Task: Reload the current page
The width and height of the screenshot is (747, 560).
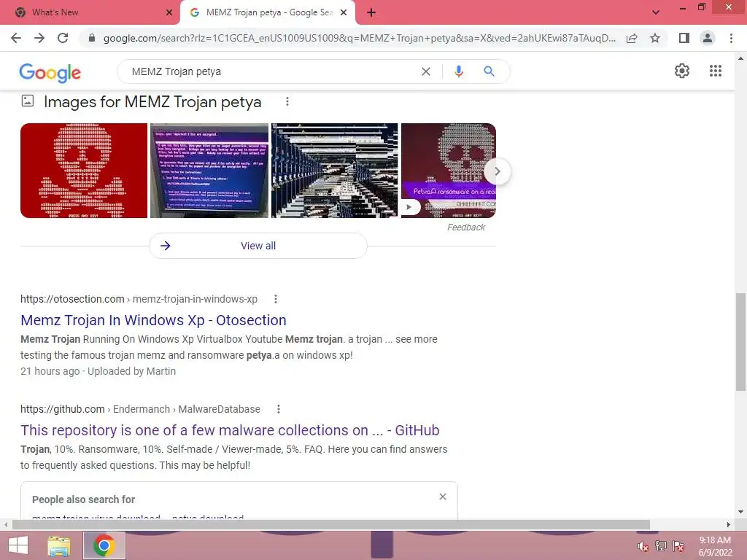Action: (63, 38)
